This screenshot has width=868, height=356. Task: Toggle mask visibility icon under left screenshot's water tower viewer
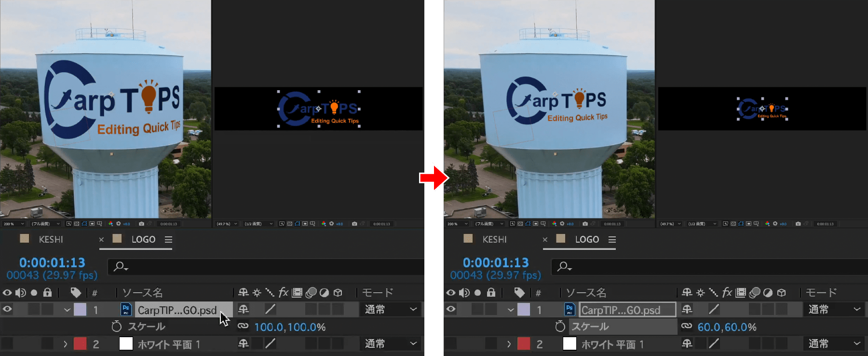(84, 224)
